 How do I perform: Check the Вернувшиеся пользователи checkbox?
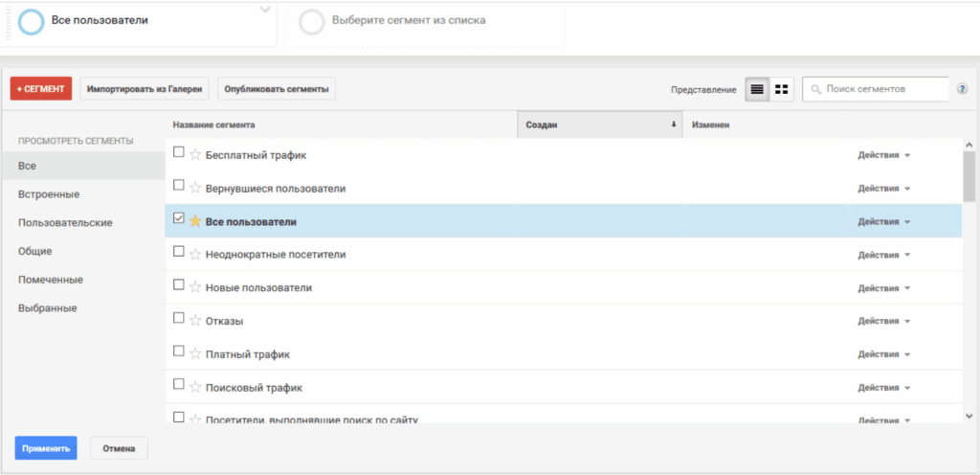pyautogui.click(x=179, y=186)
